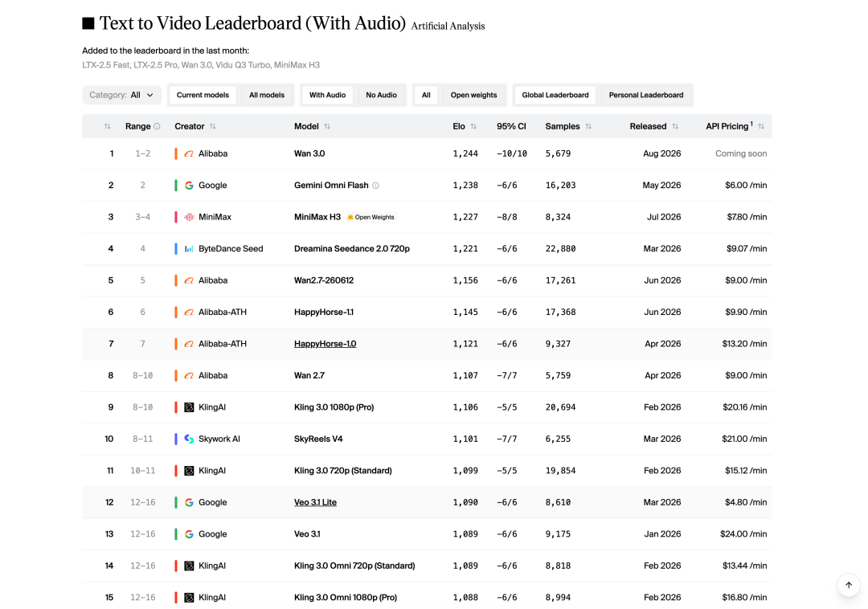Click the Google logo in the Veo 3.1 Lite row
The width and height of the screenshot is (868, 609).
point(189,503)
